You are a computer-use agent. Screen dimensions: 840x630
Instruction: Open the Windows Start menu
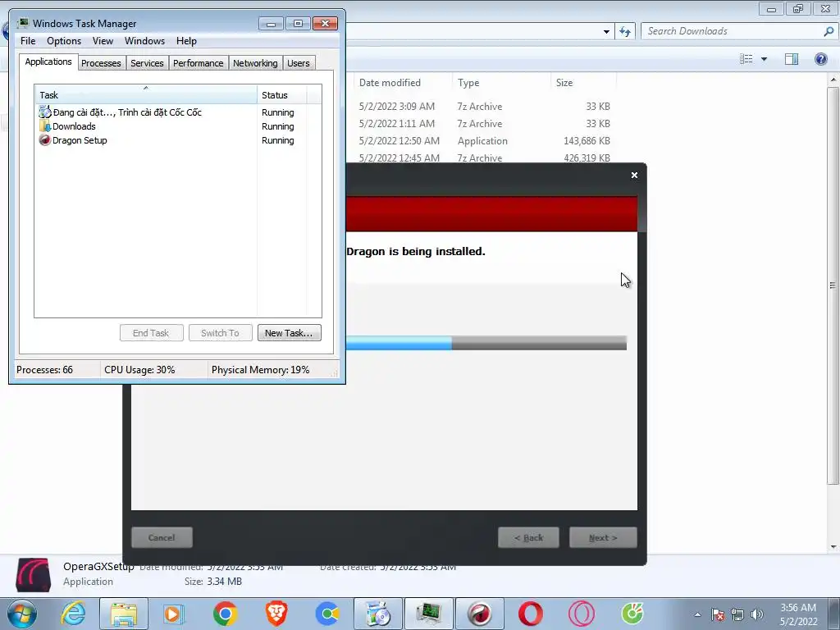click(x=22, y=614)
